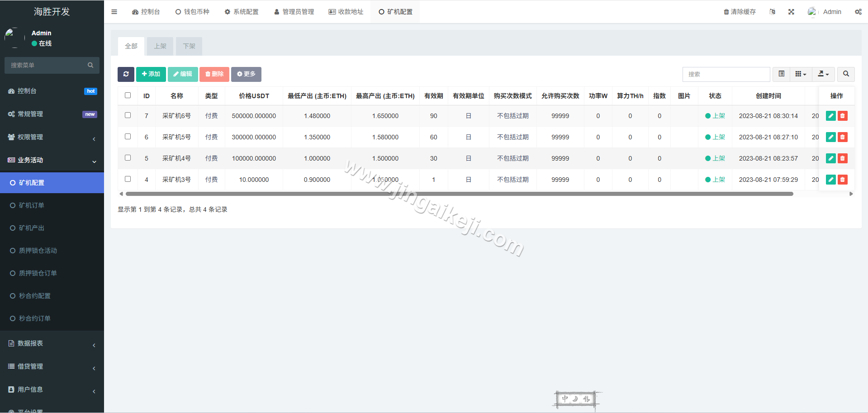Viewport: 868px width, 413px height.
Task: Collapse the sidebar with the hamburger icon
Action: click(x=114, y=12)
